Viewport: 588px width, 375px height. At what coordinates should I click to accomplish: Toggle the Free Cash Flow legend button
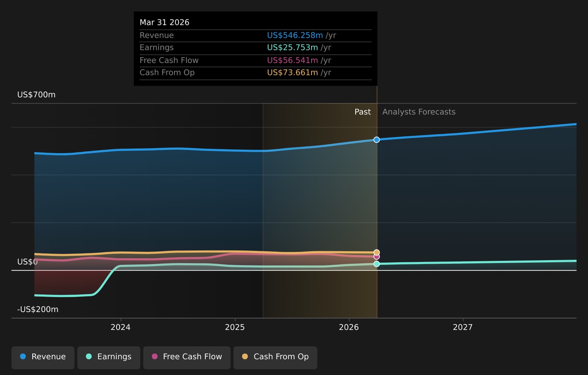point(187,357)
